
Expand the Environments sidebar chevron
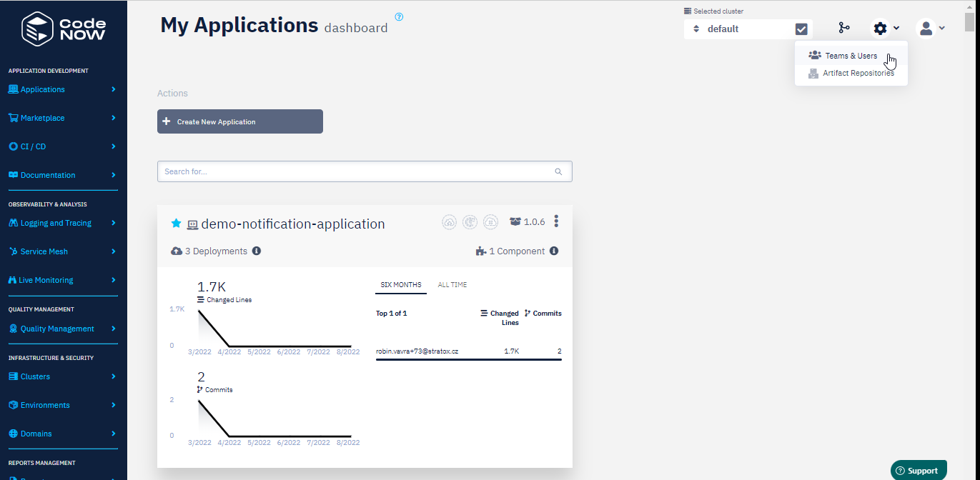[114, 405]
